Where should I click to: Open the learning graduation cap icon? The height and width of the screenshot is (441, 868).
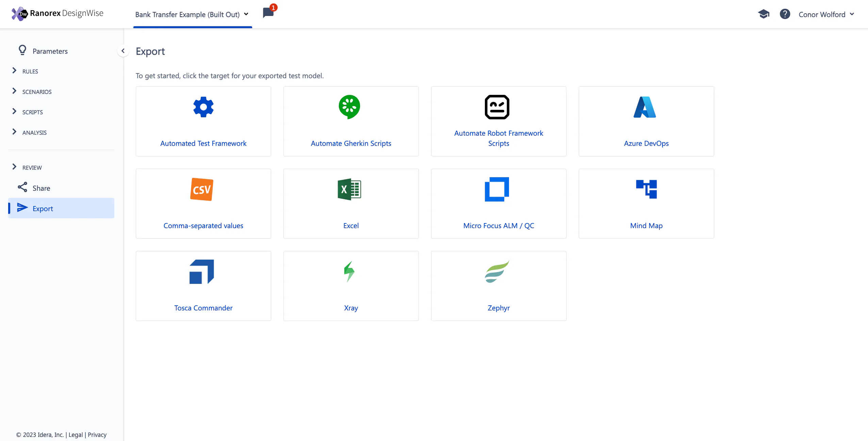[x=764, y=14]
